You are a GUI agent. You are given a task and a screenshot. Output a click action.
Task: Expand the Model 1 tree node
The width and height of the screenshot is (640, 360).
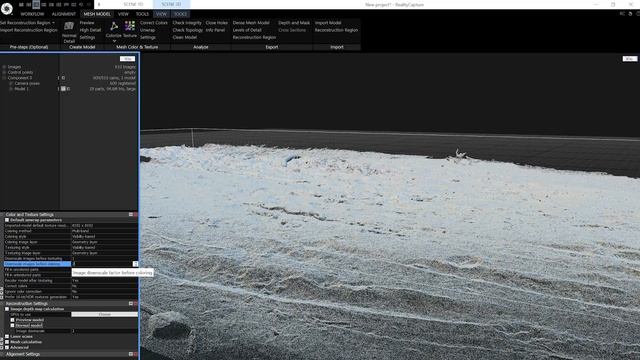pyautogui.click(x=11, y=89)
